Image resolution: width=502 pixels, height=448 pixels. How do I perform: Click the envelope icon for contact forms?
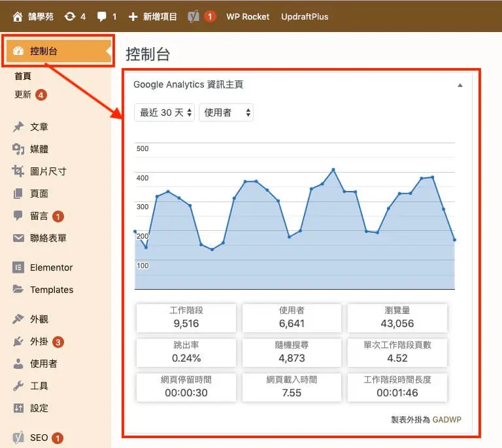click(18, 238)
